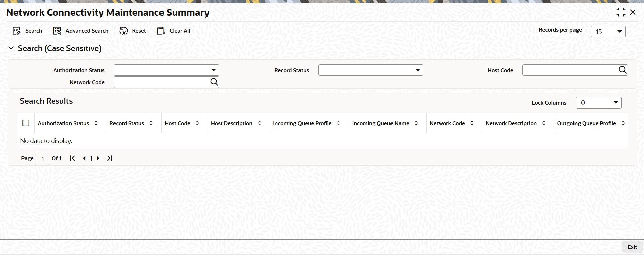The image size is (644, 255).
Task: Sort by Incoming Queue Profile column
Action: pos(339,123)
